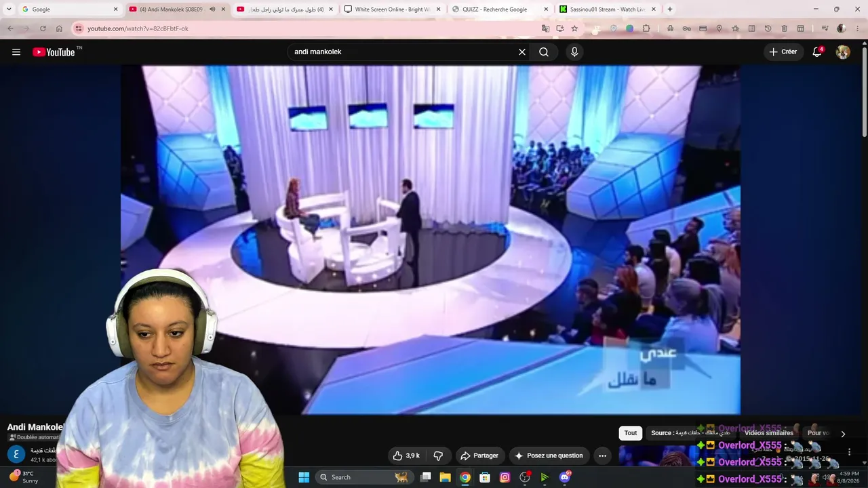Open the browser profile avatar
The height and width of the screenshot is (488, 868).
842,28
